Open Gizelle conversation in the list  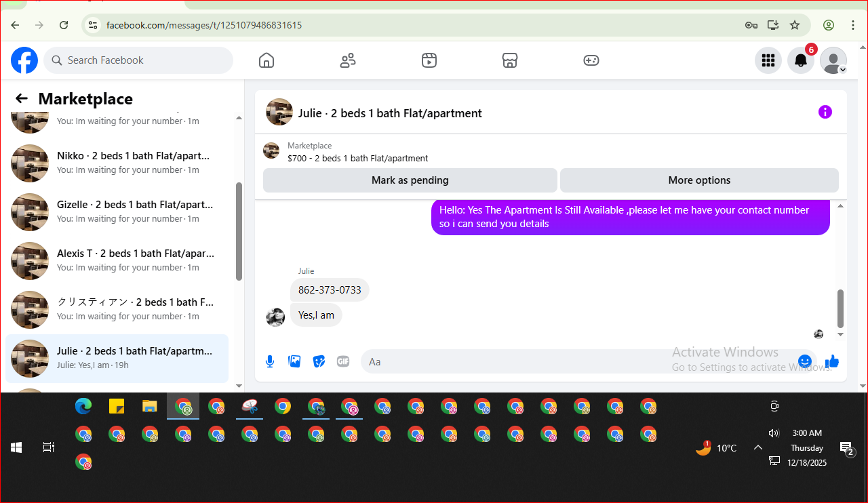click(x=117, y=212)
